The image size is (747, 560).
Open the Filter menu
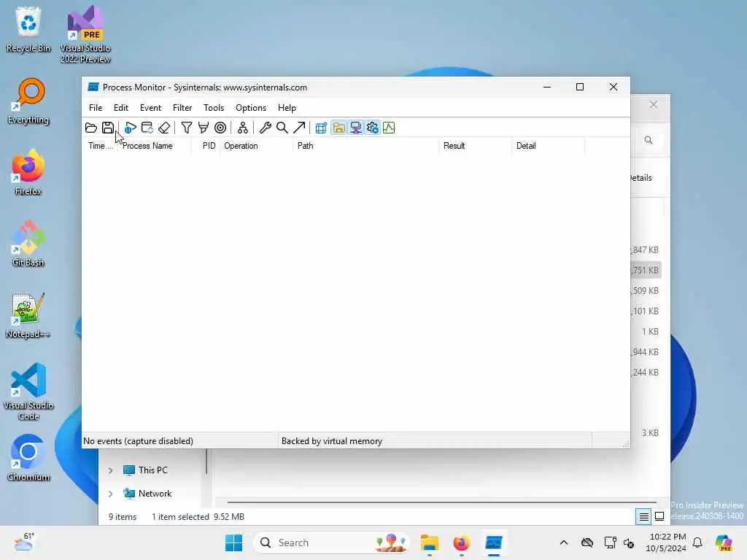(182, 108)
